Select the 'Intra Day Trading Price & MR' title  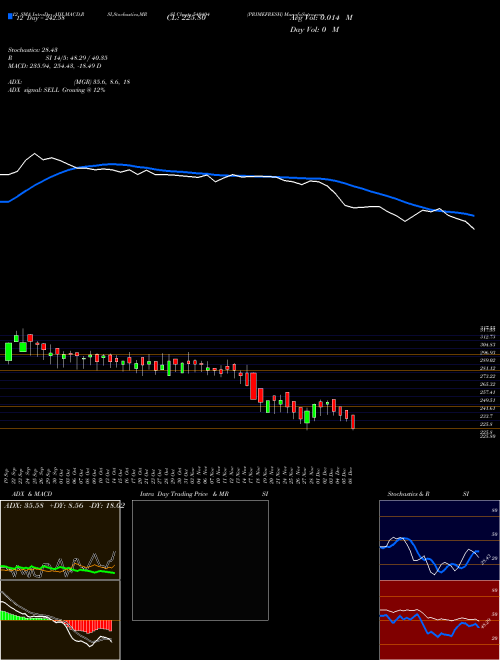(x=184, y=494)
